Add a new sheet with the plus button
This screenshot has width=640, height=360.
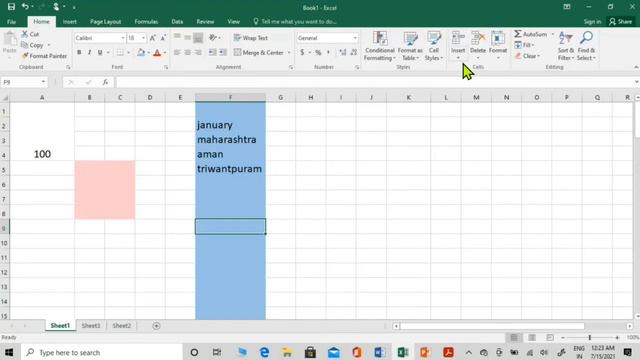tap(156, 326)
